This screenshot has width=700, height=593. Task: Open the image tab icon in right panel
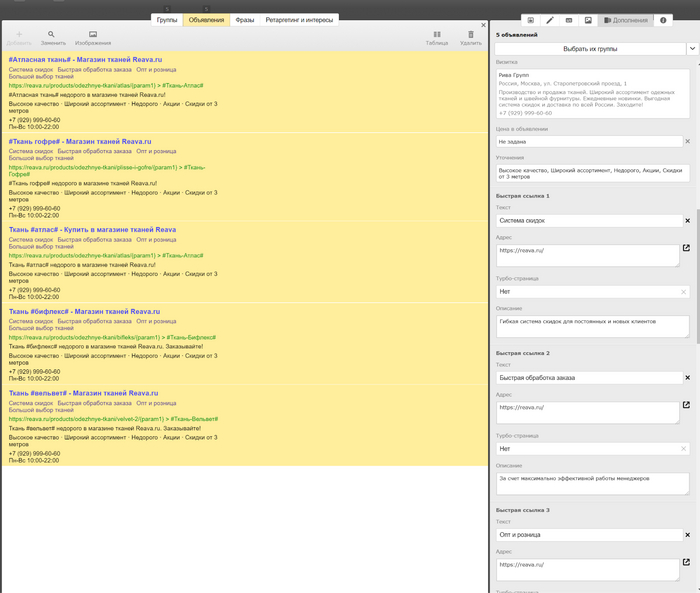click(588, 20)
